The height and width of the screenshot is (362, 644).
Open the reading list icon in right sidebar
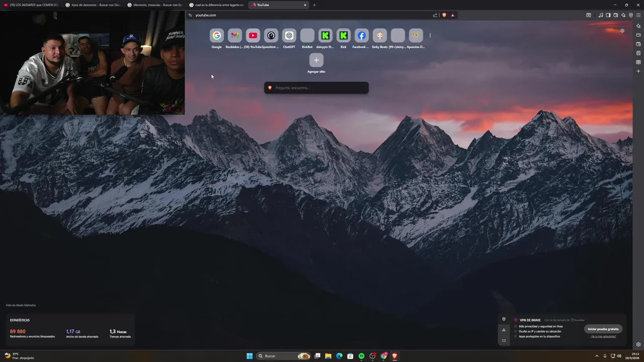pos(638,62)
